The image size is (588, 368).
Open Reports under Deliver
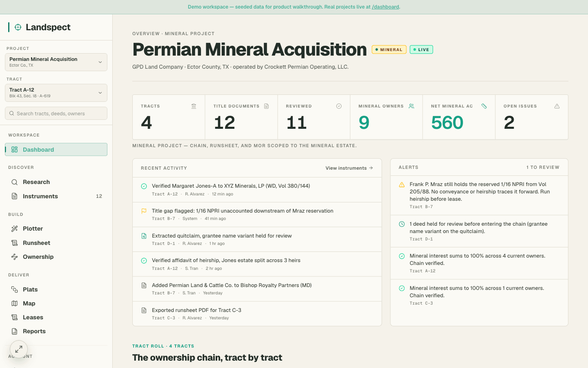56,331
